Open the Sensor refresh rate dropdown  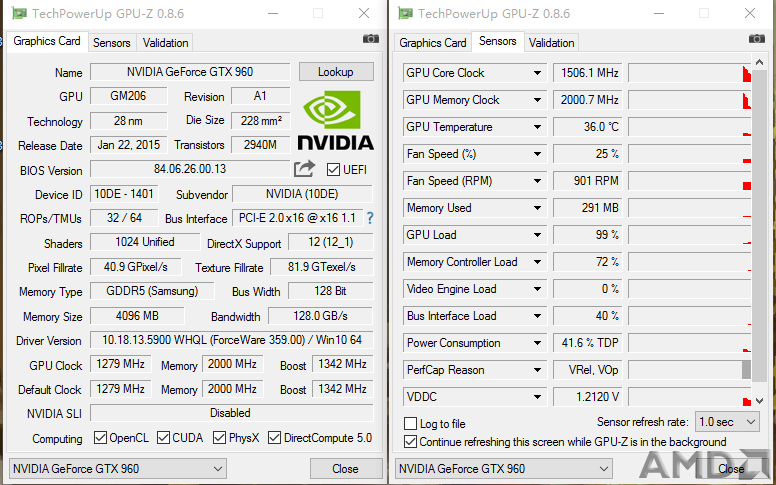(x=727, y=422)
